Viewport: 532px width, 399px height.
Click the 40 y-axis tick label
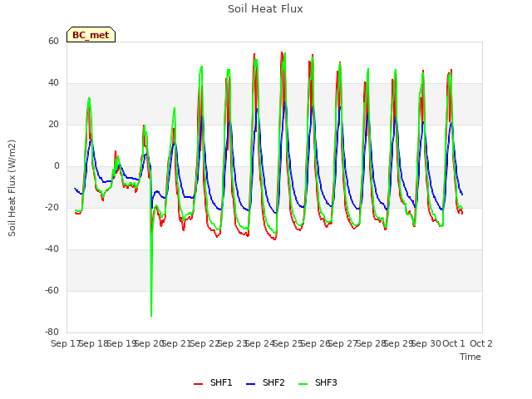pyautogui.click(x=53, y=83)
